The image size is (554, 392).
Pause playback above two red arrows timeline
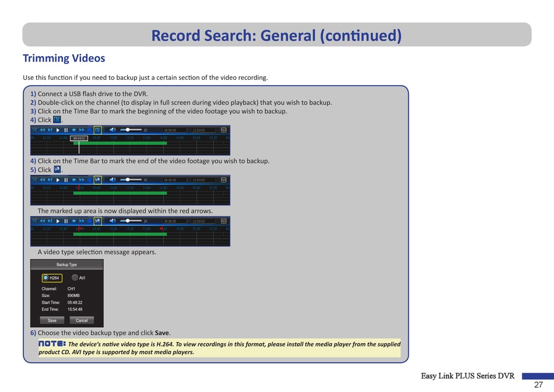click(66, 221)
